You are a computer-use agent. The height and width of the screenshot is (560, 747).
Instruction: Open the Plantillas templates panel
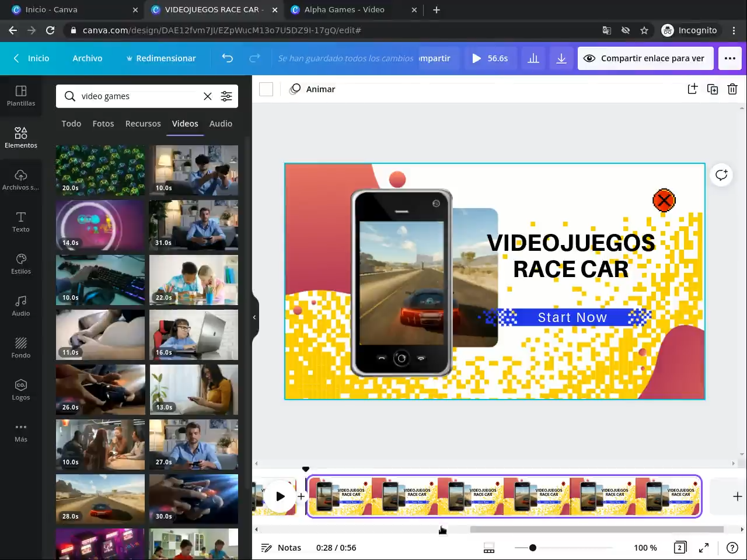pyautogui.click(x=21, y=96)
